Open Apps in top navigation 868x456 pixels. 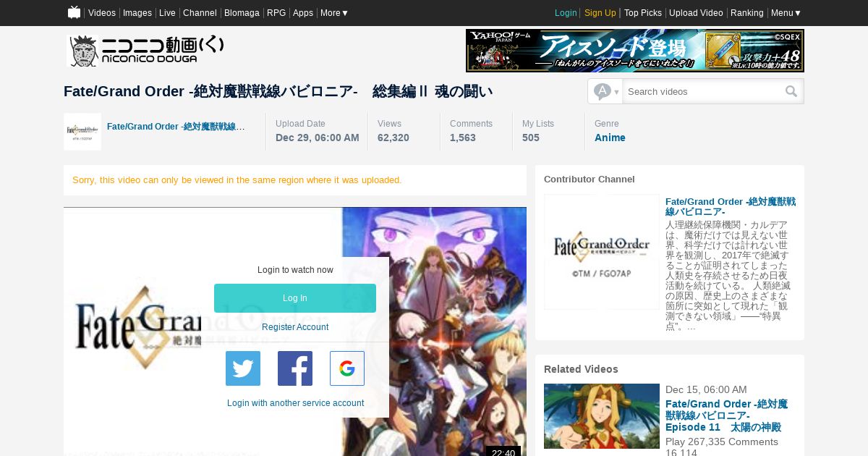click(x=303, y=13)
